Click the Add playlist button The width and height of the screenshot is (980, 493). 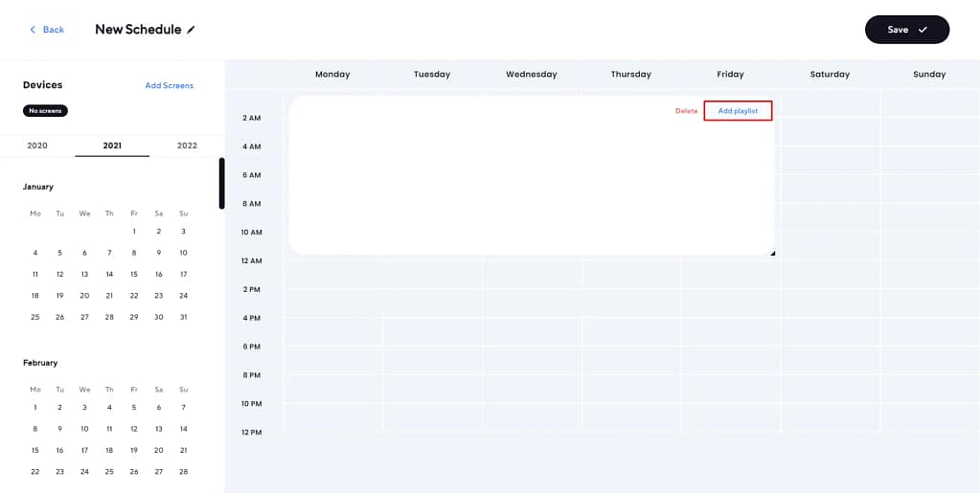tap(738, 111)
